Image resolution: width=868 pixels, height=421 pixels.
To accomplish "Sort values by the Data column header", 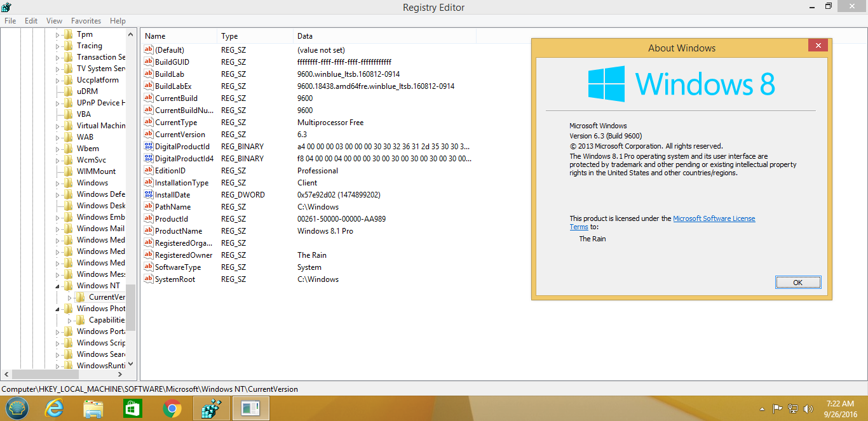I will (384, 36).
